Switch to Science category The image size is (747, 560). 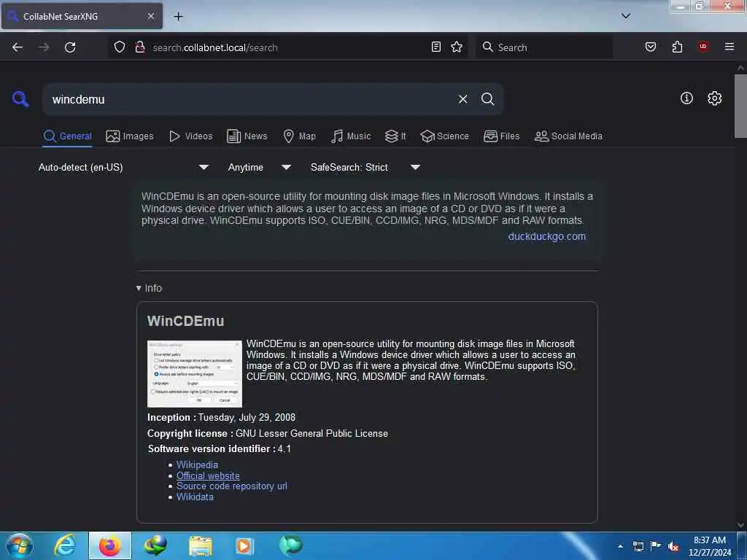pos(444,136)
